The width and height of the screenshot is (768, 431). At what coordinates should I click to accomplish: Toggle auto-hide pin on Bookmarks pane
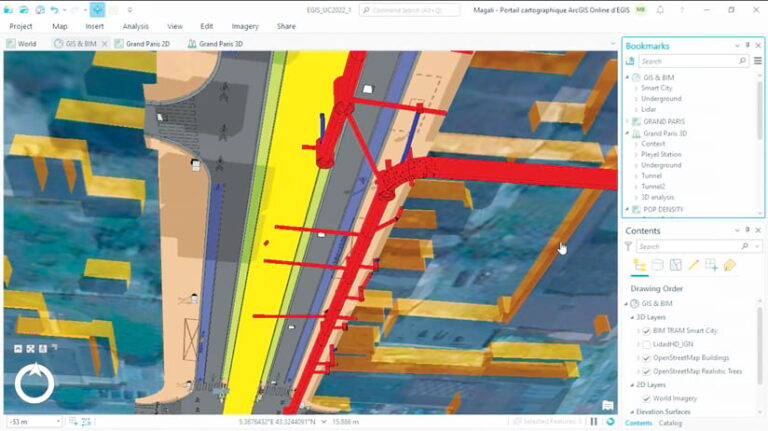tap(747, 45)
